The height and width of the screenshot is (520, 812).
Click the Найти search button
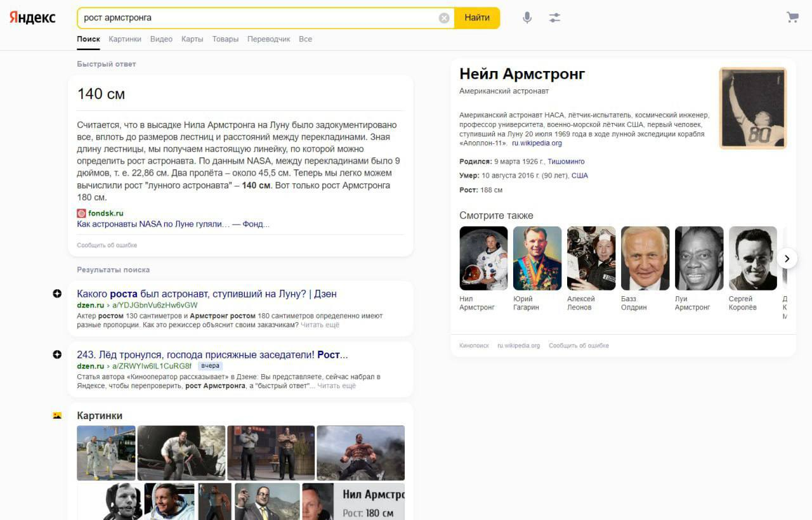click(x=477, y=18)
